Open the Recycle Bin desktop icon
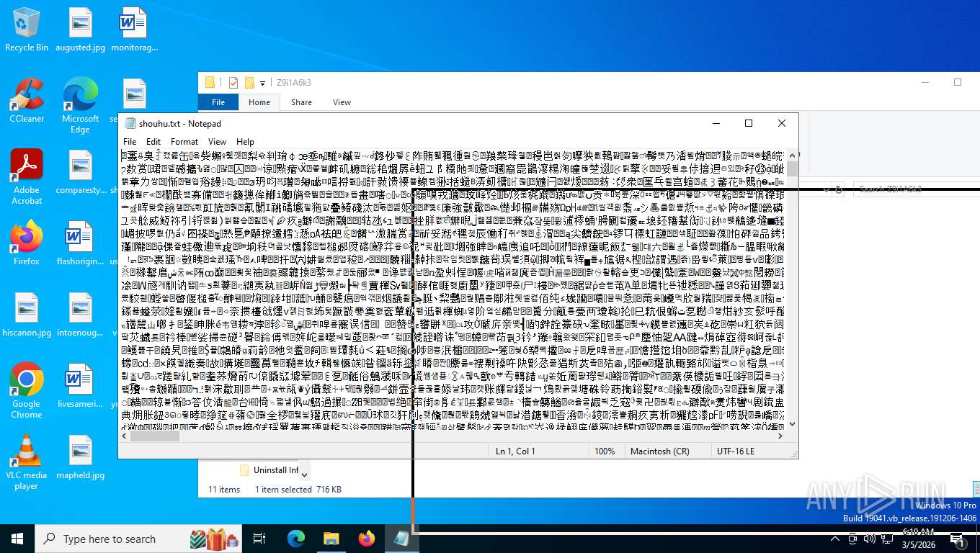 click(27, 30)
